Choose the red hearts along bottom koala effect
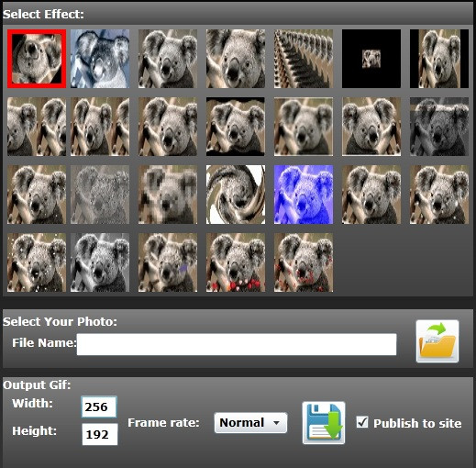The height and width of the screenshot is (468, 476). (x=236, y=262)
